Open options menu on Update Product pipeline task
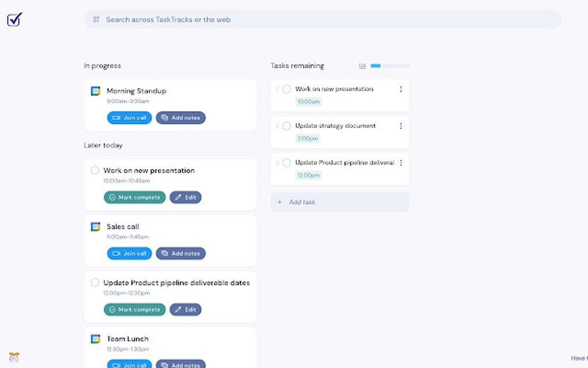The width and height of the screenshot is (588, 368). [x=401, y=163]
